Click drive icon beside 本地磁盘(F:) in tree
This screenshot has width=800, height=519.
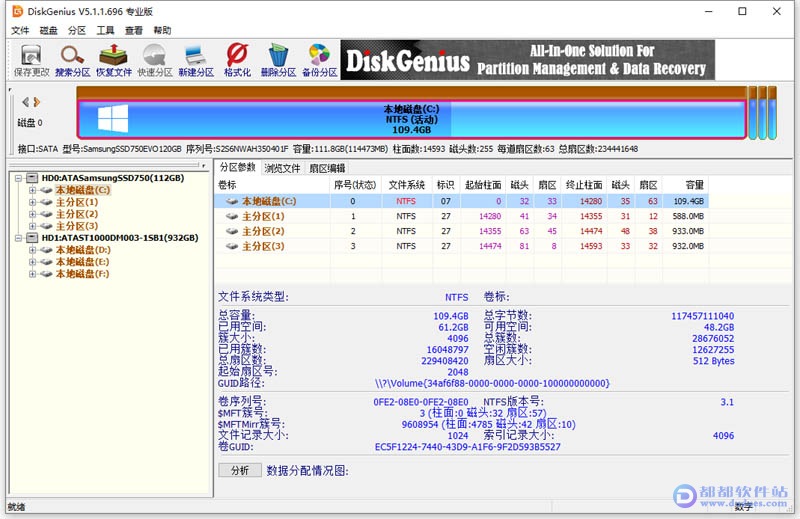46,274
